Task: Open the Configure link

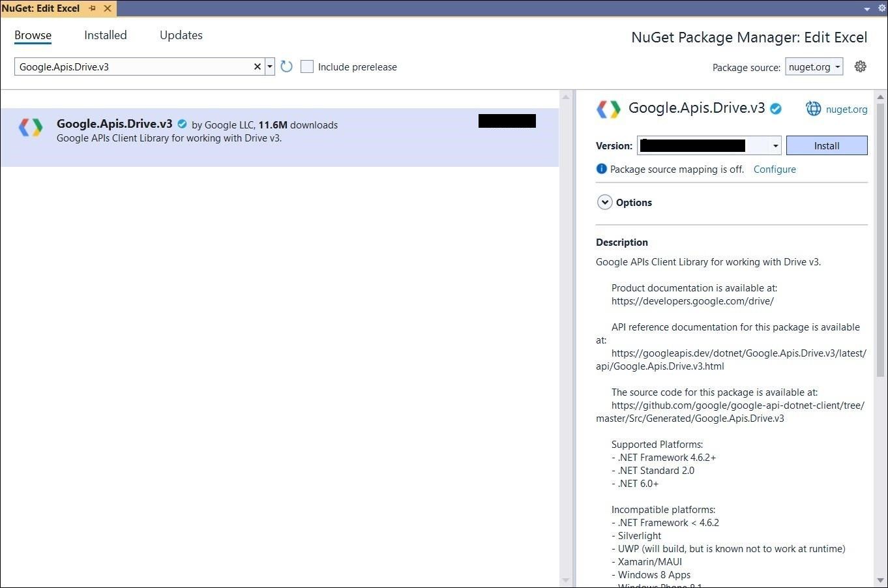Action: click(774, 169)
